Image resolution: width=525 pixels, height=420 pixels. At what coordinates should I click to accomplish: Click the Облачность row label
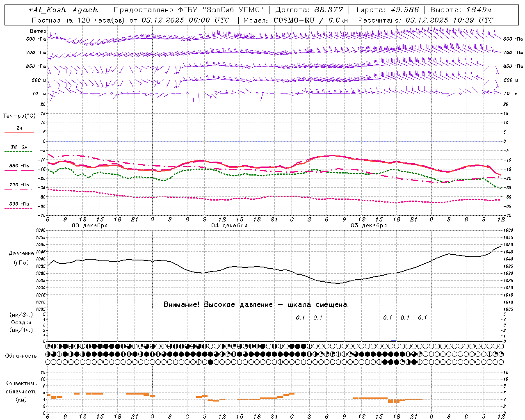coord(21,356)
